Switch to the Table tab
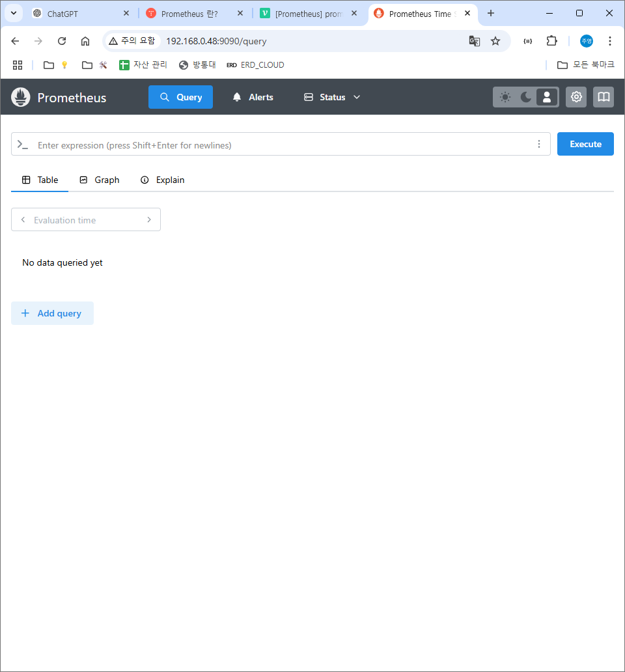 pyautogui.click(x=40, y=180)
